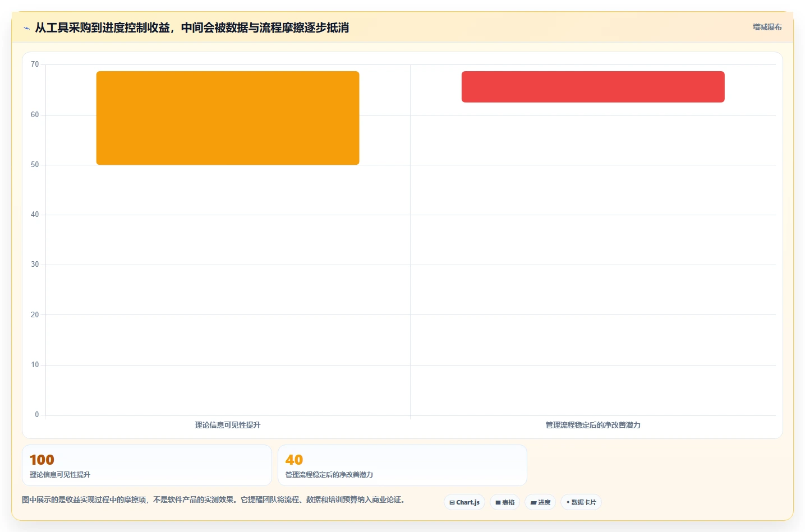Click the 表格 tag
This screenshot has width=805, height=532.
505,502
